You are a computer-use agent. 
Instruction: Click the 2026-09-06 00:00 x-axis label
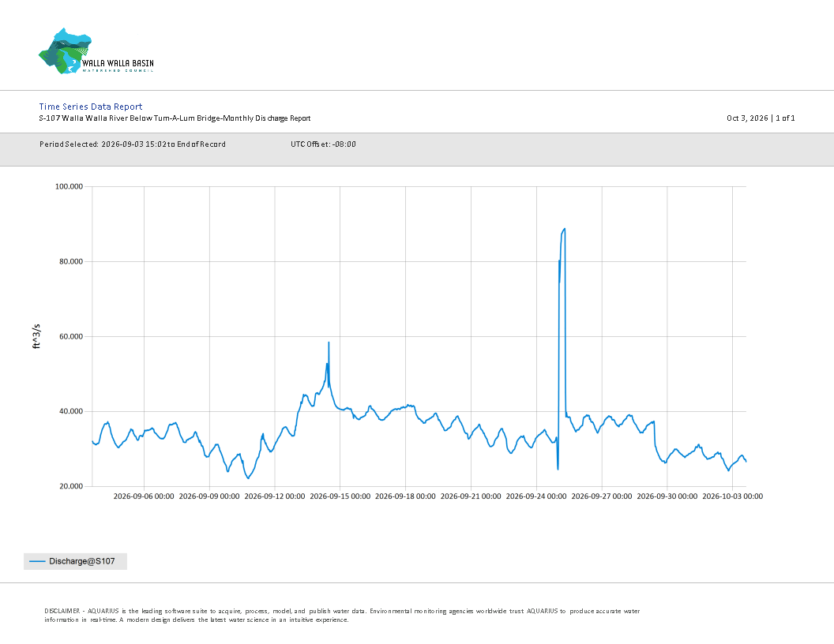(x=144, y=496)
